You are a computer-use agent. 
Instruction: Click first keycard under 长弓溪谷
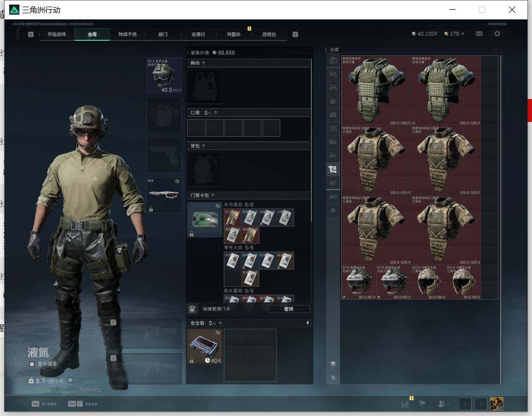point(232,217)
